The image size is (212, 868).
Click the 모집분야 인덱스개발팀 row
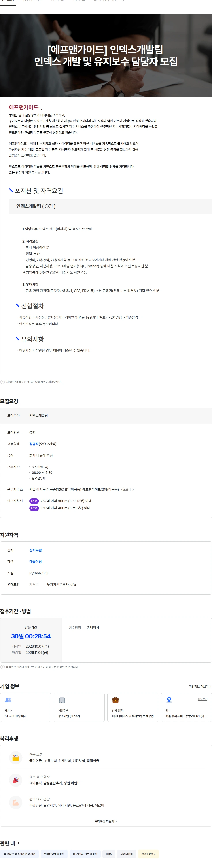click(106, 415)
